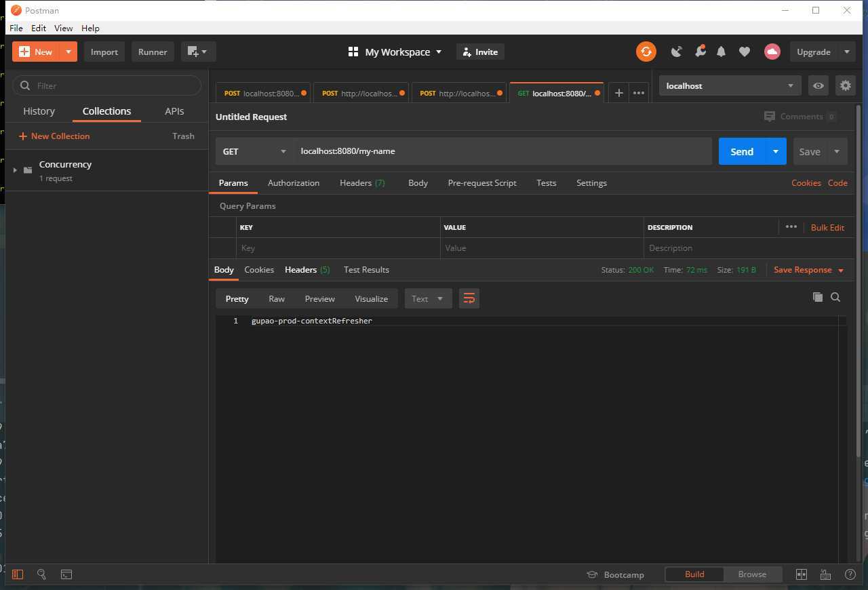Open the Send button dropdown arrow
Viewport: 868px width, 590px height.
coord(776,151)
